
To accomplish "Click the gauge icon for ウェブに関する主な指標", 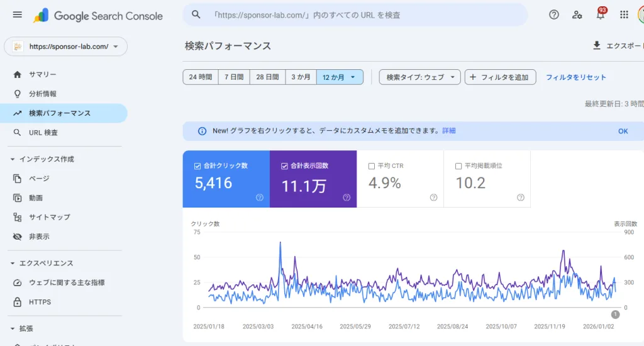I will (x=17, y=282).
